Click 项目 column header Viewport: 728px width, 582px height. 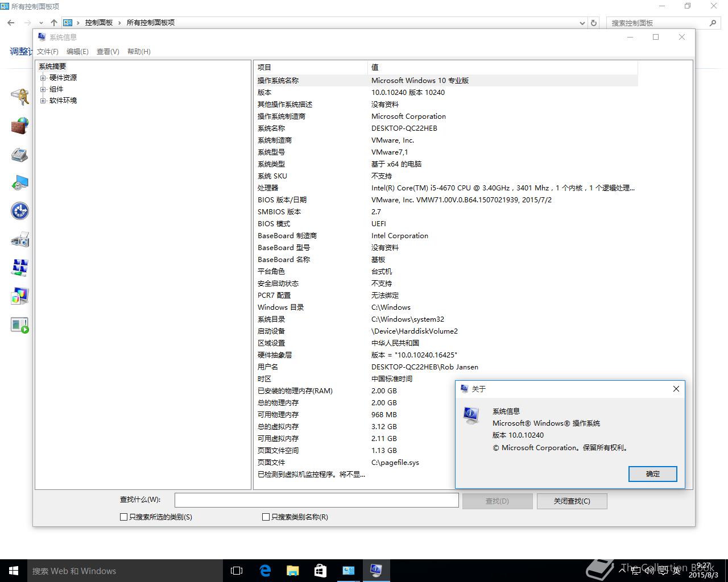(311, 67)
